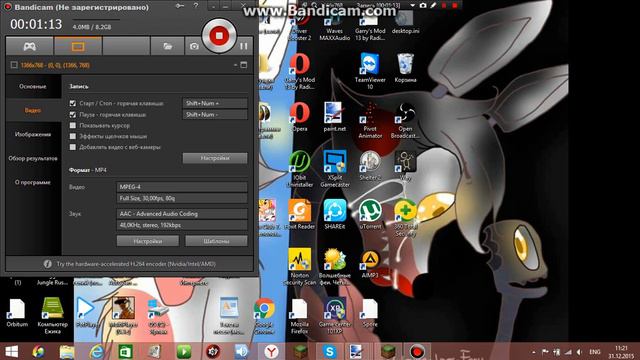Viewport: 640px width, 360px height.
Task: Select Screen rectangle recording mode
Action: (78, 46)
